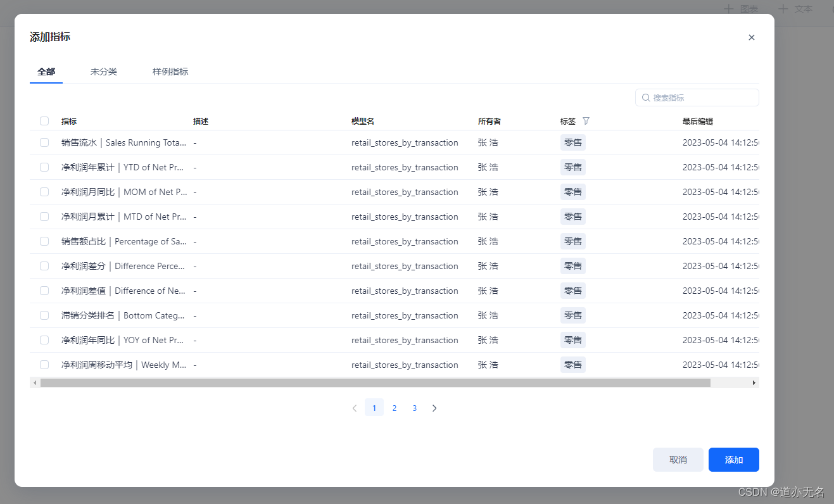The width and height of the screenshot is (834, 504).
Task: Go to page 2
Action: 395,408
